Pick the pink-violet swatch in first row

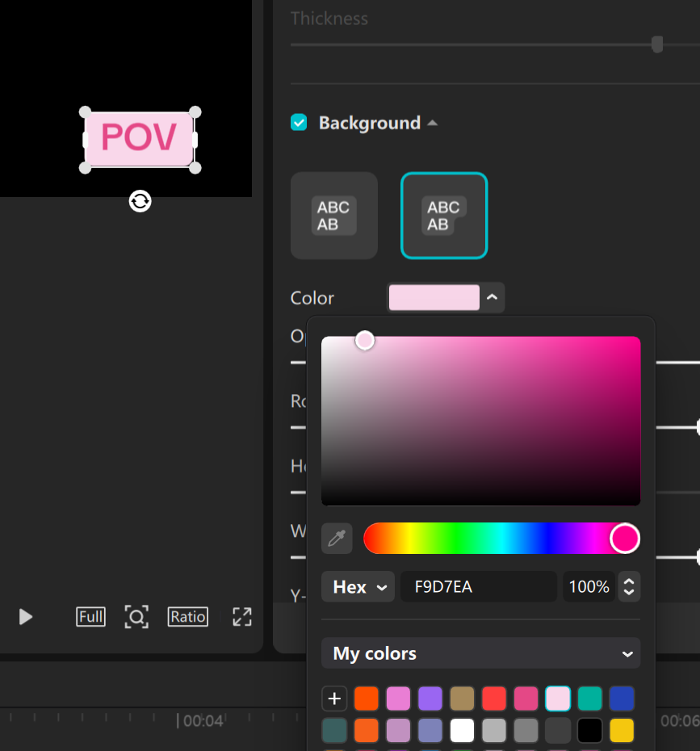click(x=398, y=699)
